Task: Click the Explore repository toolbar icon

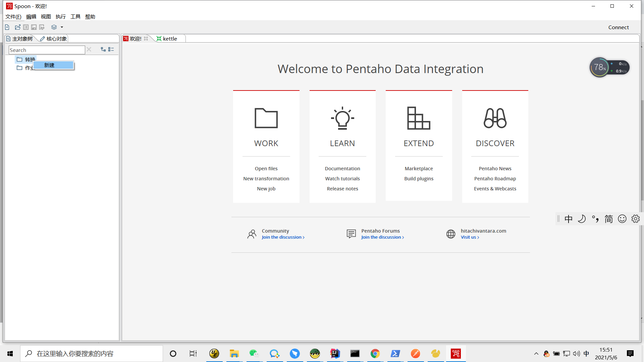Action: click(26, 27)
